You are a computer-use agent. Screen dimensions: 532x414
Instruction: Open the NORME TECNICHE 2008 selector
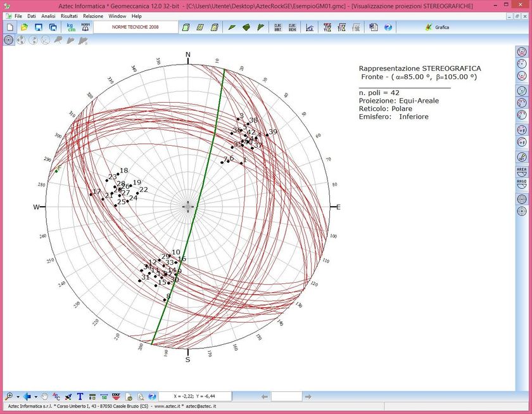[x=136, y=27]
